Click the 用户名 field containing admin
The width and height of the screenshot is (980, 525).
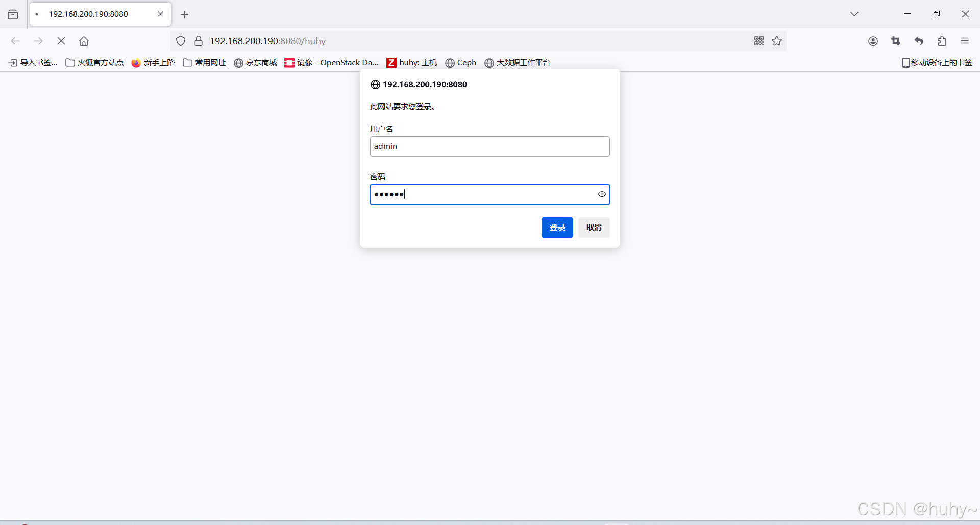[490, 146]
